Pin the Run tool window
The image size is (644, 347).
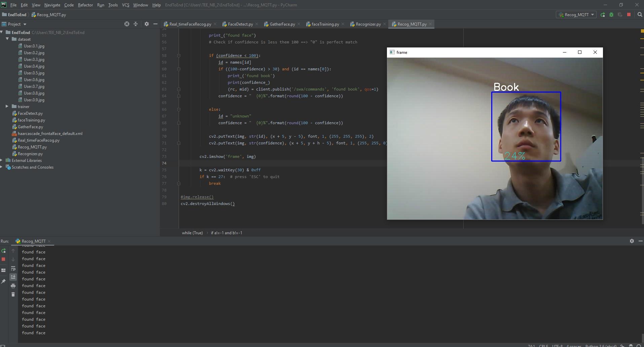pos(4,280)
